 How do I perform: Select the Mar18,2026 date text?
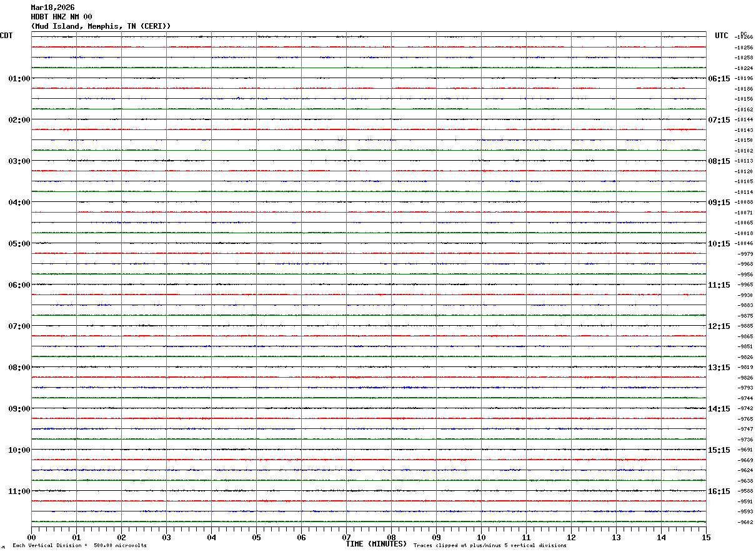point(52,8)
